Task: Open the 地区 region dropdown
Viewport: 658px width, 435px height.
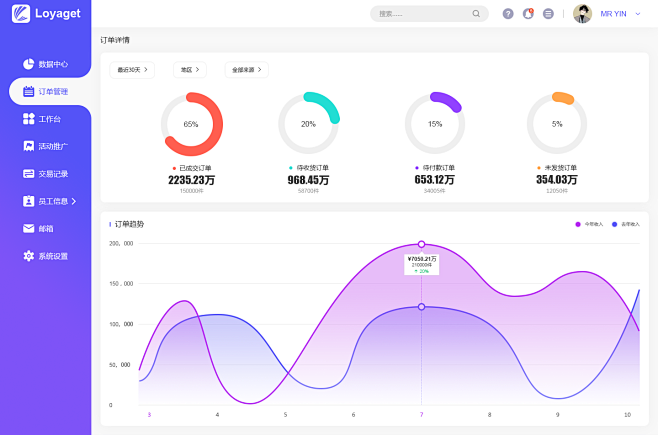Action: pos(190,70)
